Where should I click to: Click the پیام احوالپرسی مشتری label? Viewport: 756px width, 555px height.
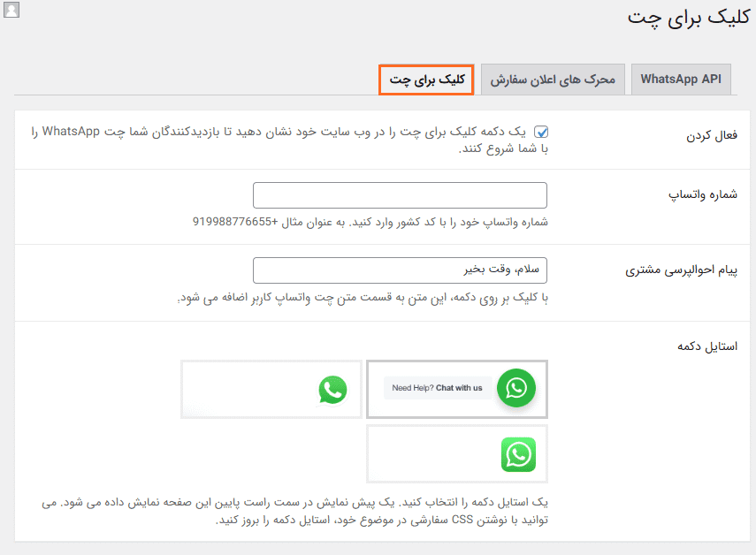tap(681, 270)
